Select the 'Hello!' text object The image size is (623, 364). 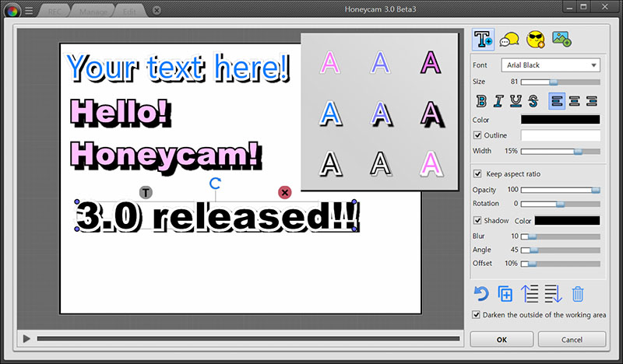[121, 113]
